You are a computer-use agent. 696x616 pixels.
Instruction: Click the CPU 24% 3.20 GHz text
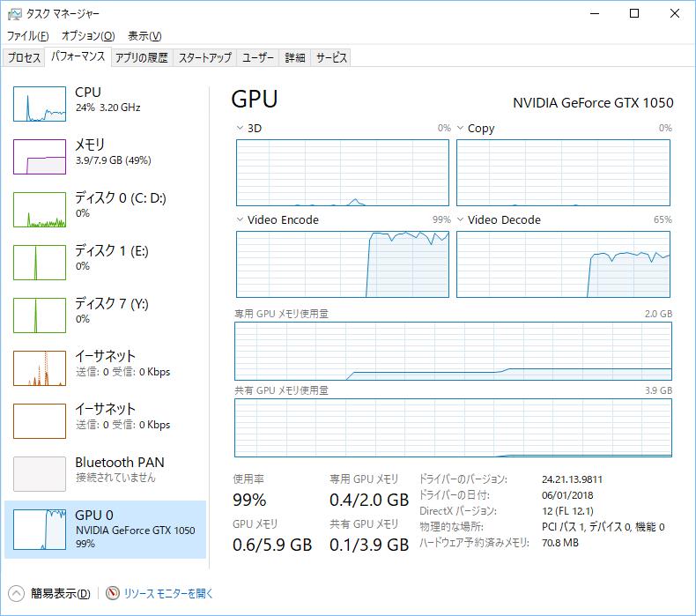pyautogui.click(x=107, y=108)
